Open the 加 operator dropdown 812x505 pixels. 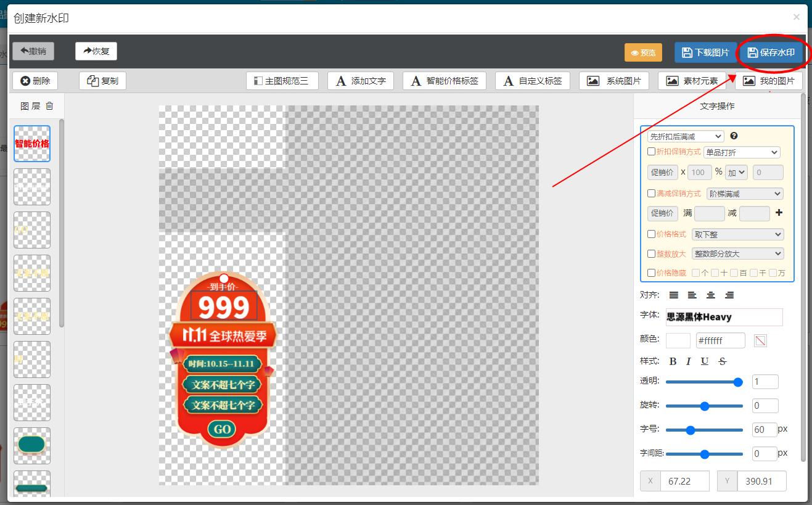click(737, 173)
